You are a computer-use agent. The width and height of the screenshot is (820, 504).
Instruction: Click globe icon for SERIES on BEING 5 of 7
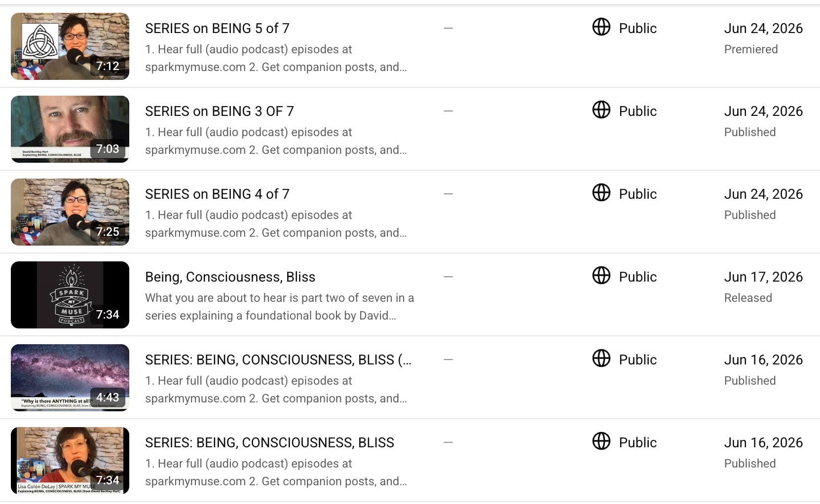pyautogui.click(x=601, y=27)
